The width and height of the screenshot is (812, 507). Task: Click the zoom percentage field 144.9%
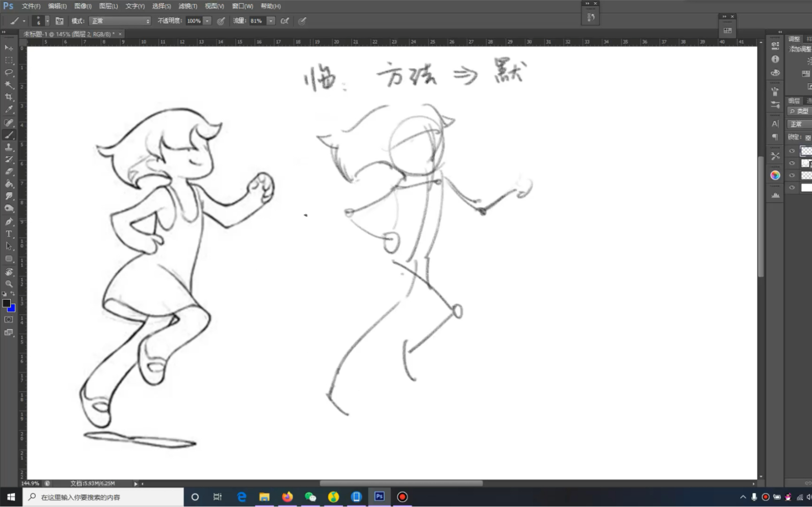coord(30,483)
